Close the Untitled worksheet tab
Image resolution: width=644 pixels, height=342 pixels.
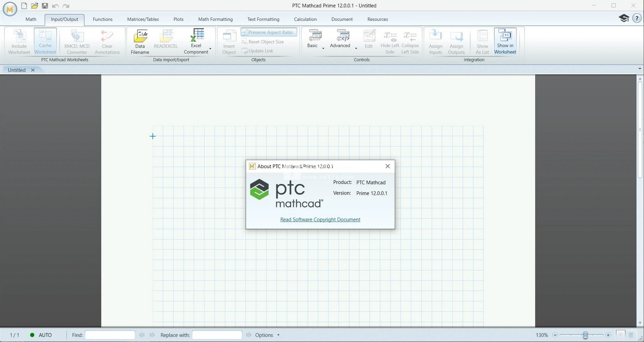pyautogui.click(x=33, y=70)
